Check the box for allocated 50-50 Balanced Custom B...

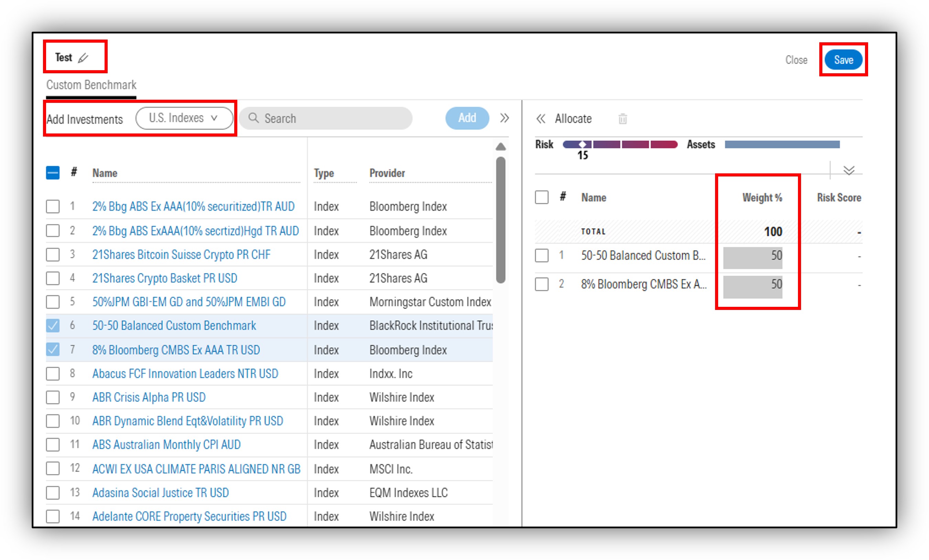[542, 255]
